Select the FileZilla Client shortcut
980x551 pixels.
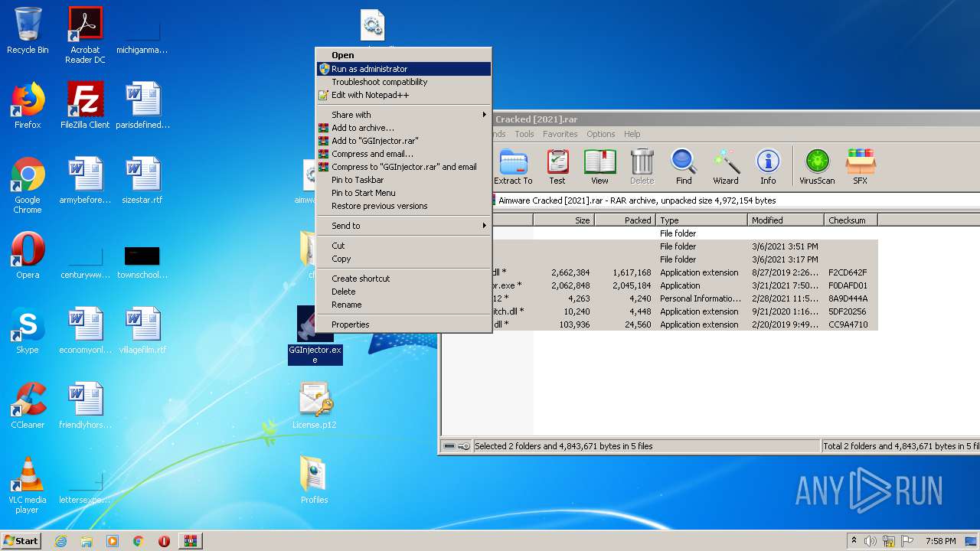tap(85, 106)
